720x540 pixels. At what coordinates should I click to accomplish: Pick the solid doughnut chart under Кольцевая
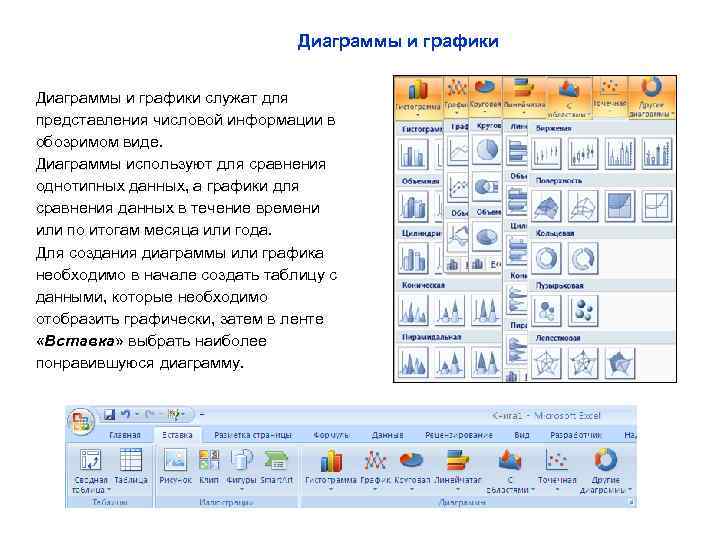546,259
